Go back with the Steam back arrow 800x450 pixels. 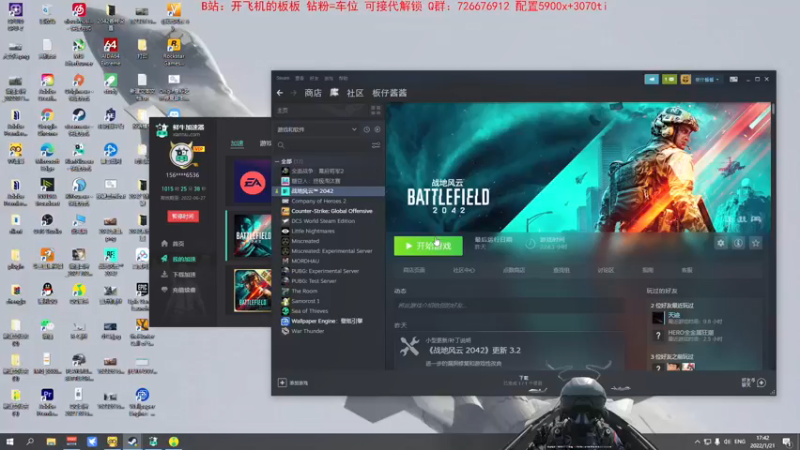point(280,93)
